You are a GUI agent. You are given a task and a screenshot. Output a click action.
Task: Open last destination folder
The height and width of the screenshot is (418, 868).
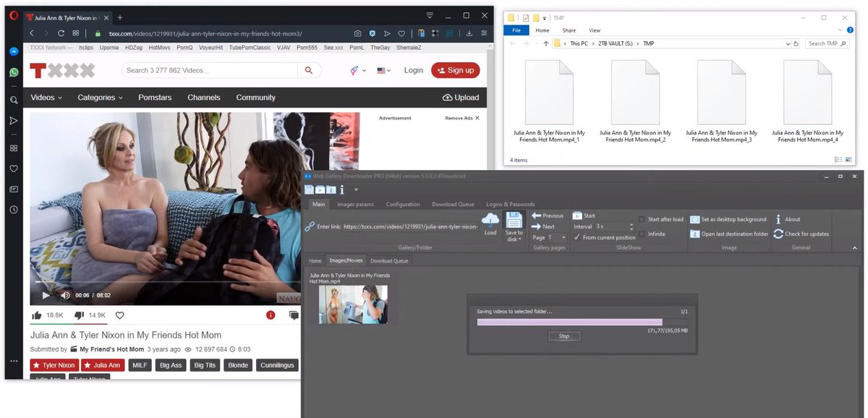pos(729,234)
